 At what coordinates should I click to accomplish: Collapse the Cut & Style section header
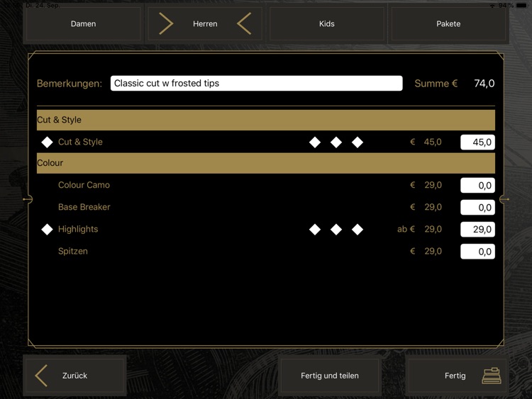(x=266, y=120)
